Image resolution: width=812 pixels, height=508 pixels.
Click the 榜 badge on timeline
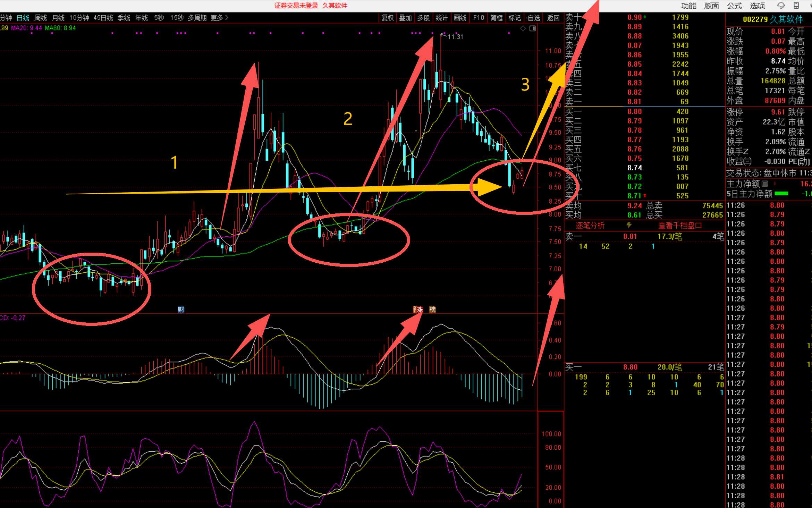tap(432, 310)
